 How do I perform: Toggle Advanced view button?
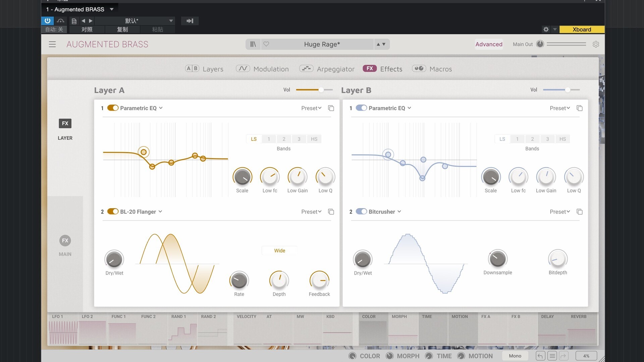coord(489,44)
